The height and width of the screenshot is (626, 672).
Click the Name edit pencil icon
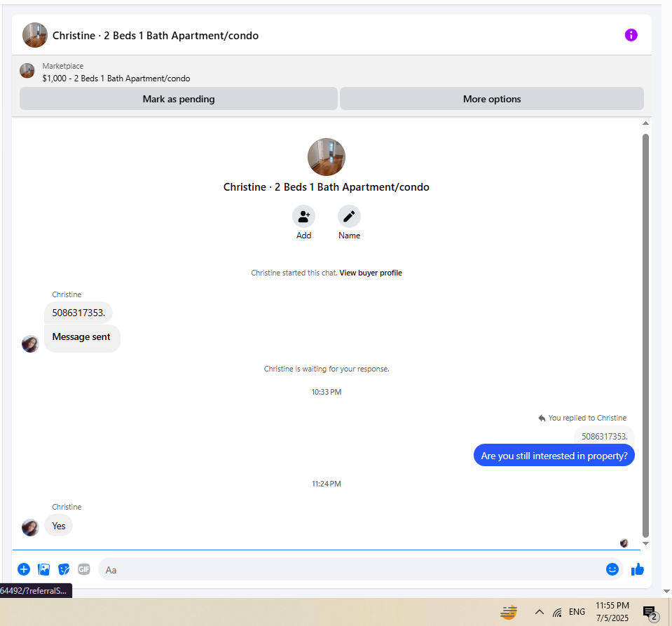click(x=349, y=217)
